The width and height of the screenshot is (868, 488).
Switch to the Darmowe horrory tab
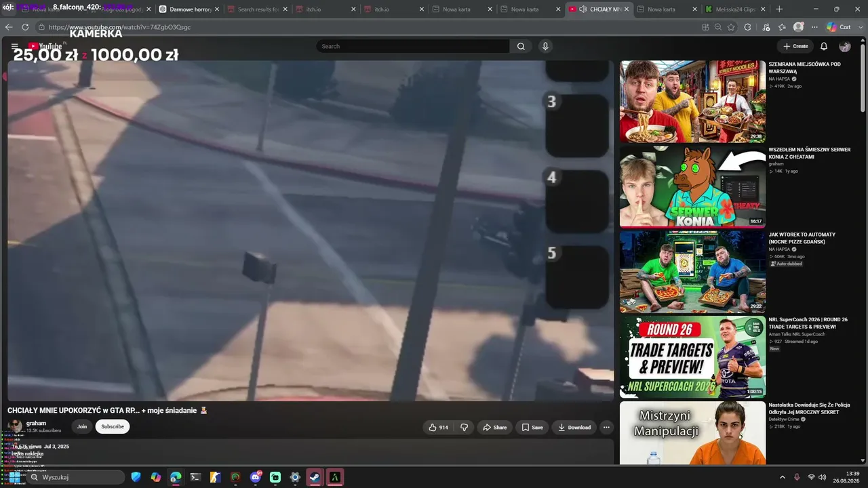pos(189,9)
